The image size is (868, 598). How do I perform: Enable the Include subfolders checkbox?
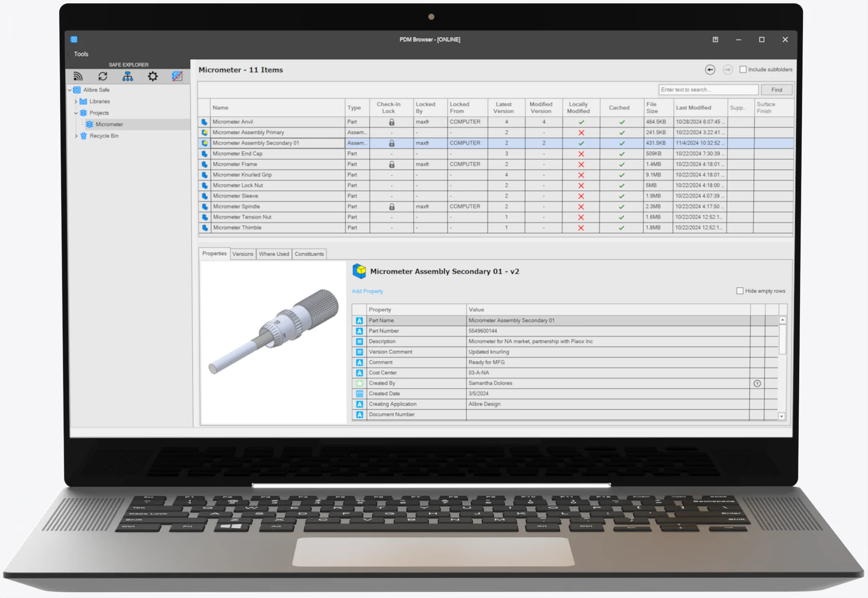[x=743, y=69]
